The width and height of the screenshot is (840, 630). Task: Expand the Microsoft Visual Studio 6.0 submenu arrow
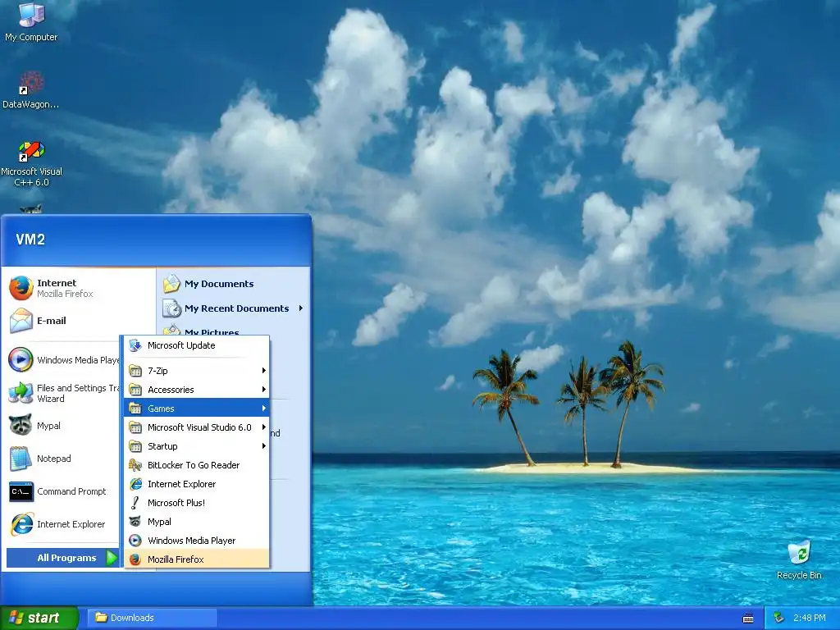click(x=263, y=427)
